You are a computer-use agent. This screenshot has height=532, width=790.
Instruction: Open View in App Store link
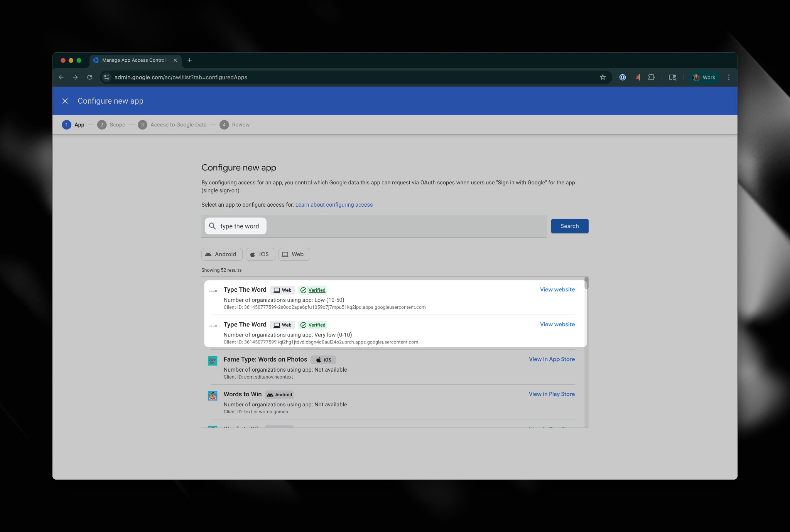pyautogui.click(x=552, y=359)
